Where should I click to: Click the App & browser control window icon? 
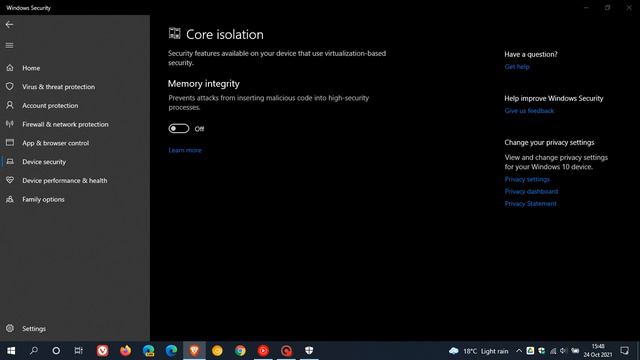(x=10, y=143)
